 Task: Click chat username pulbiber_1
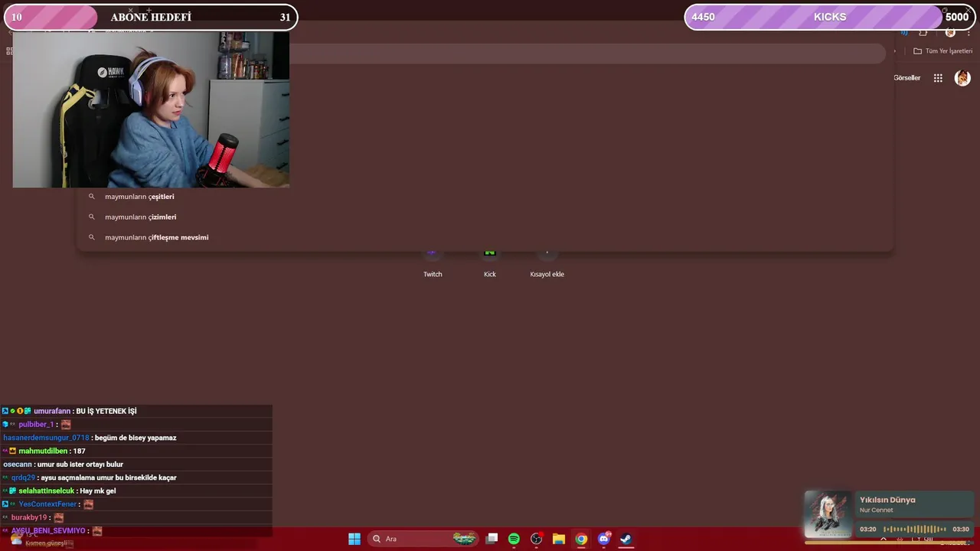[x=36, y=425]
